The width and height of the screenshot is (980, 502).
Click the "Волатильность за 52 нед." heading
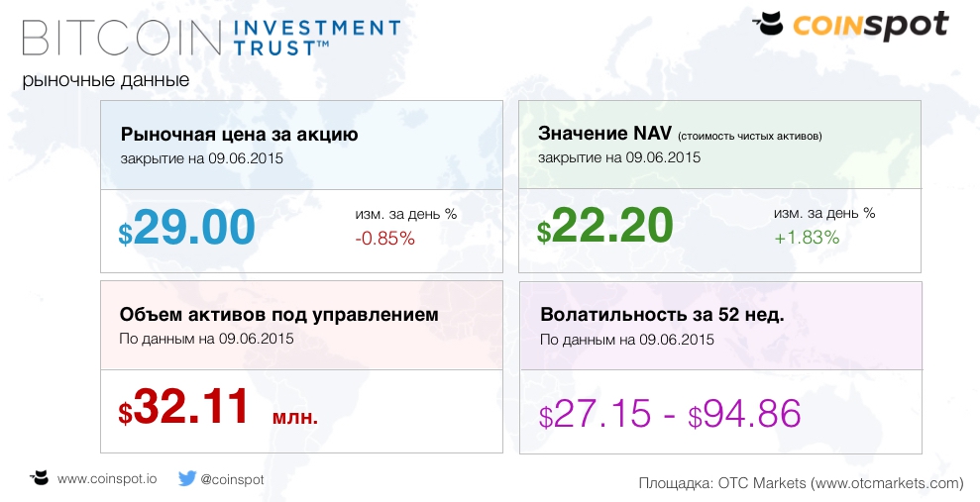click(x=662, y=316)
